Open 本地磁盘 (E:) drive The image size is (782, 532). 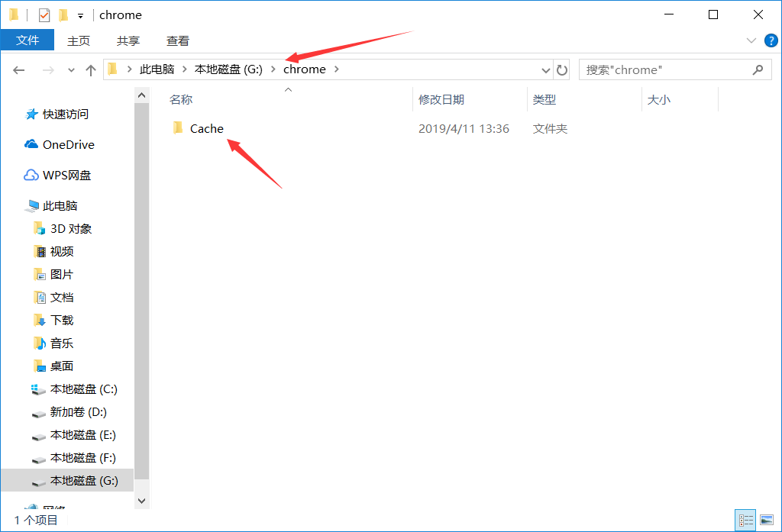[82, 435]
